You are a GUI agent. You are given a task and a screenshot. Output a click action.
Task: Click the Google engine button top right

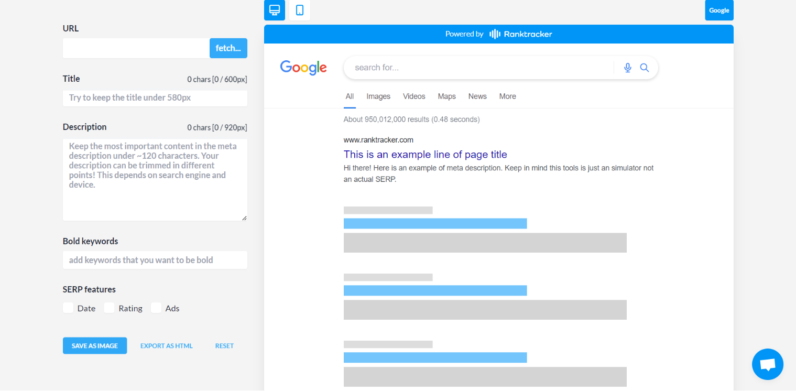pos(719,10)
